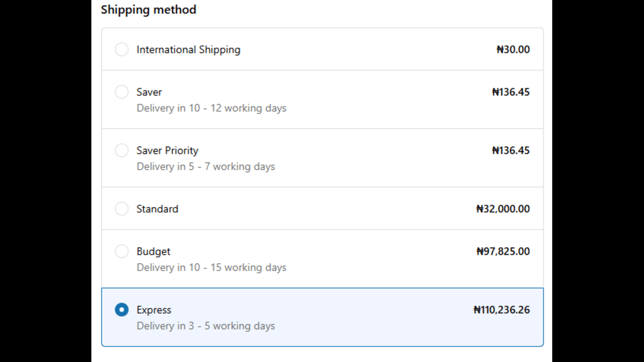Click the selected Express radio button
This screenshot has width=644, height=362.
(122, 310)
